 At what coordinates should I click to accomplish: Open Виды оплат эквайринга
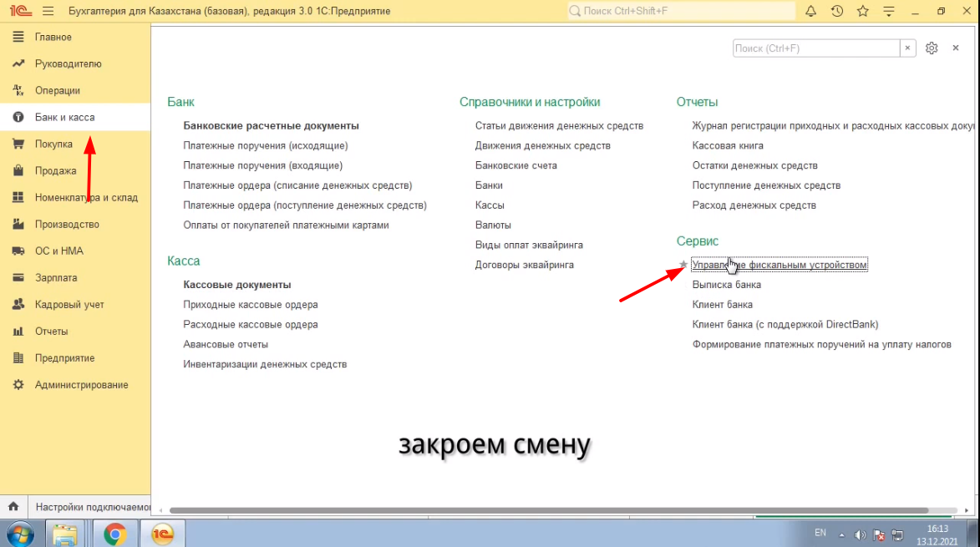529,246
